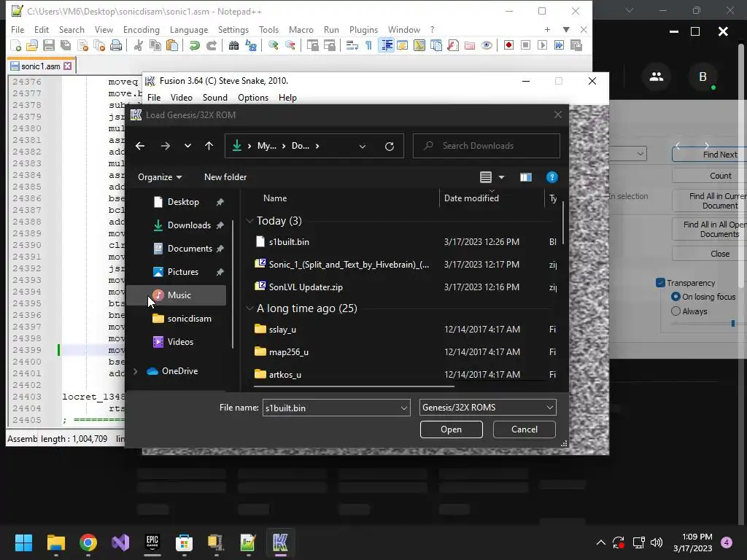
Task: Click Redo arrow in Notepad++ toolbar
Action: coord(211,45)
